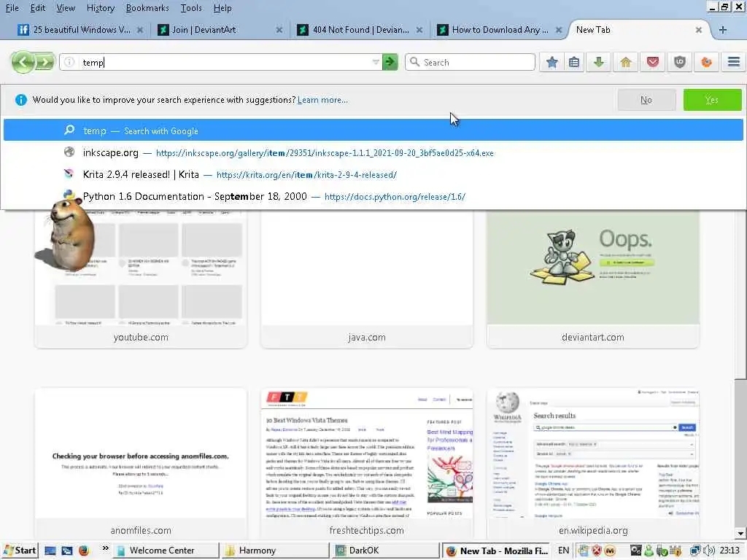
Task: Open the URL bar history dropdown arrow
Action: tap(376, 63)
